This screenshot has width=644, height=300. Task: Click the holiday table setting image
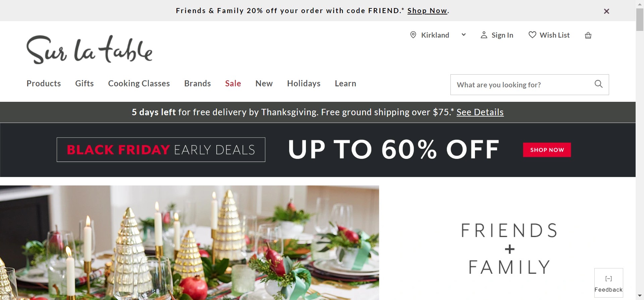190,243
